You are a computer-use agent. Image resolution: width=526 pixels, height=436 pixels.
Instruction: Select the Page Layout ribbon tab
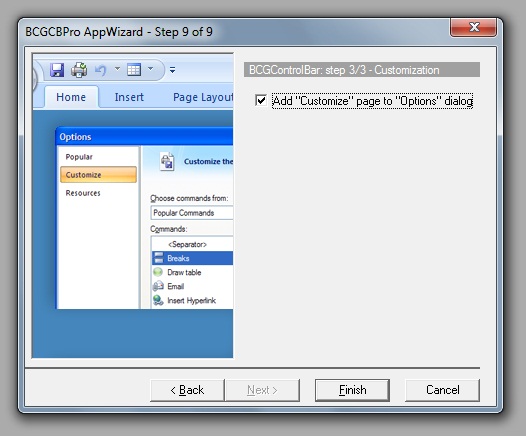[203, 97]
